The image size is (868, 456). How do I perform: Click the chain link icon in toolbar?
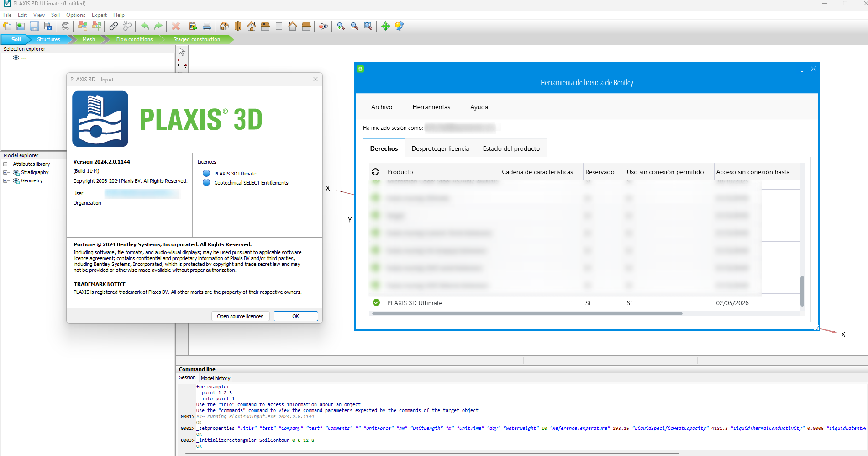[x=114, y=26]
